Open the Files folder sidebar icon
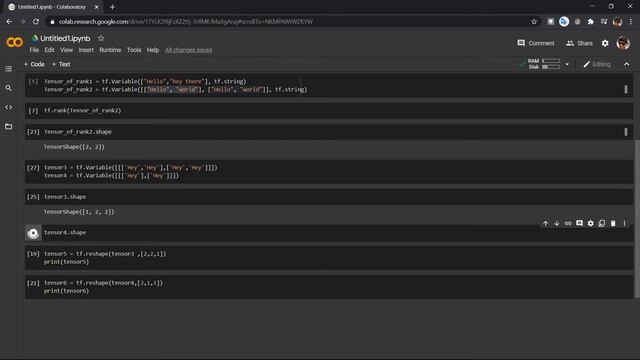This screenshot has height=360, width=640. (9, 127)
